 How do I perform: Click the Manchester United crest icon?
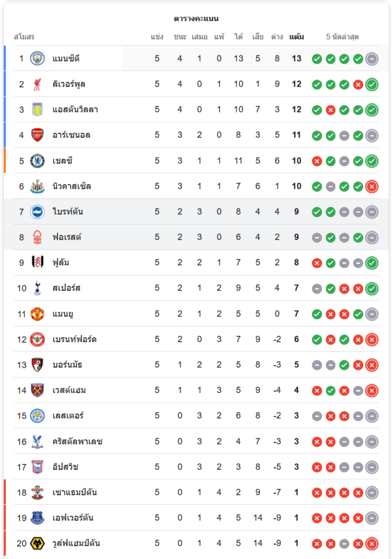(x=37, y=314)
